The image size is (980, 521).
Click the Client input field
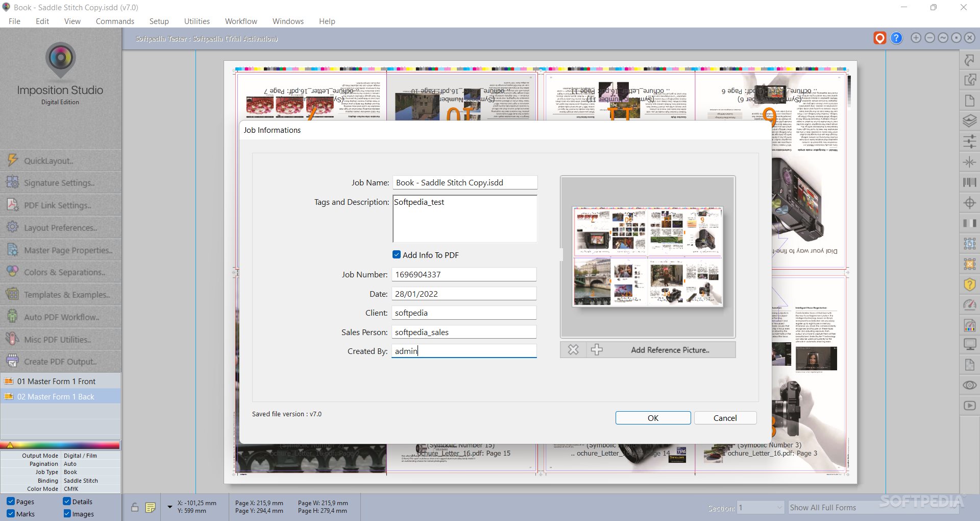coord(464,313)
